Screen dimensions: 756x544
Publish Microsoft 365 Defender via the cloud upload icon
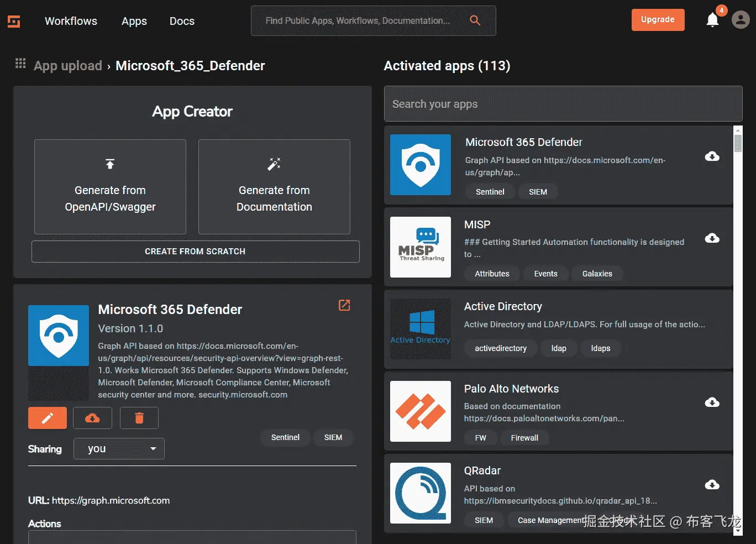pos(92,418)
